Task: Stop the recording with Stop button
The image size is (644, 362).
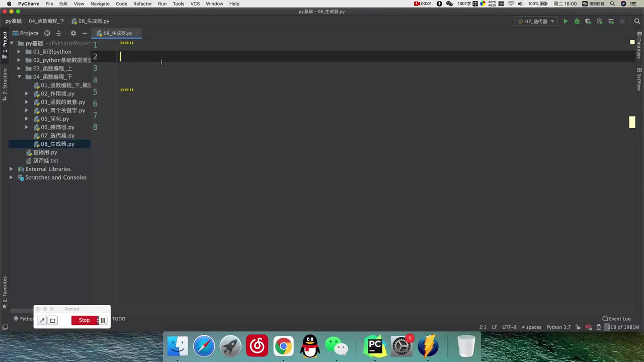Action: click(84, 320)
